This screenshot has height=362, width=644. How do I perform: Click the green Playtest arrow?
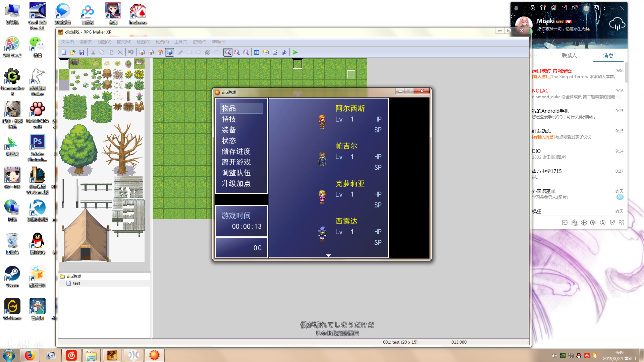coord(295,52)
